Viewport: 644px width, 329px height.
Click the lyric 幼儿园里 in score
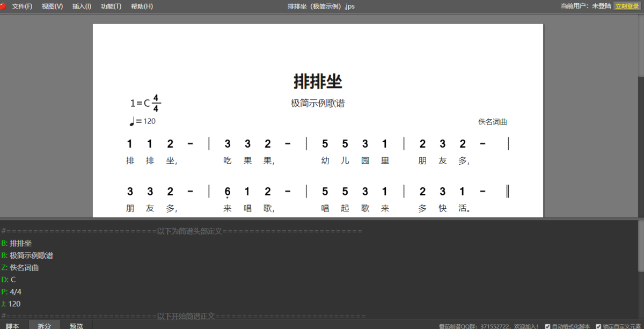click(x=355, y=160)
